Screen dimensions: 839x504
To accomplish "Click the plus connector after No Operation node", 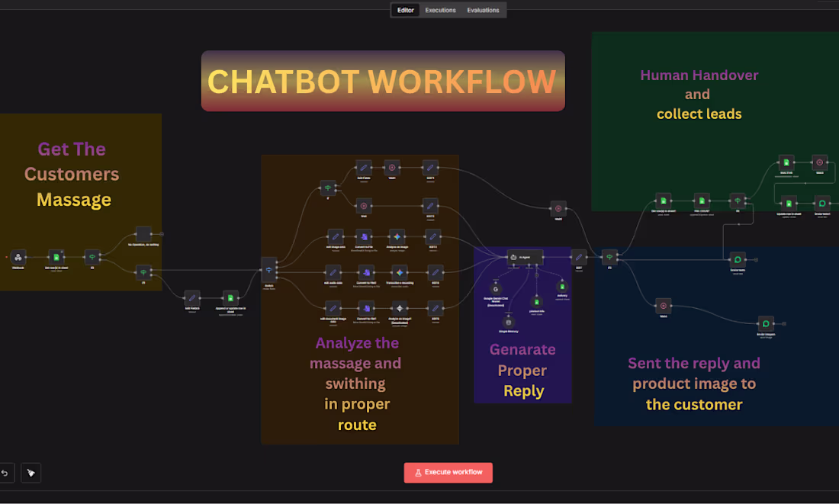I will coord(162,234).
